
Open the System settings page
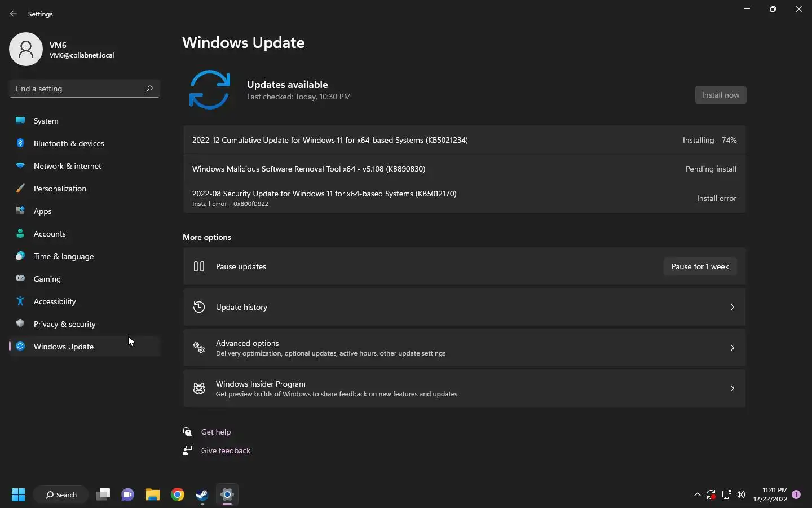tap(85, 121)
